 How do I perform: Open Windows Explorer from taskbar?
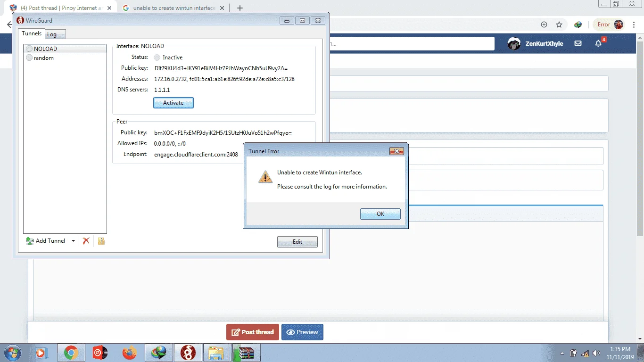216,353
